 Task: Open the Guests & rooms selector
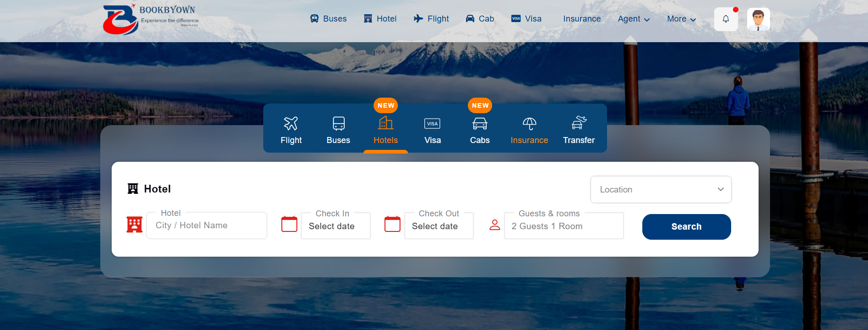click(x=564, y=226)
